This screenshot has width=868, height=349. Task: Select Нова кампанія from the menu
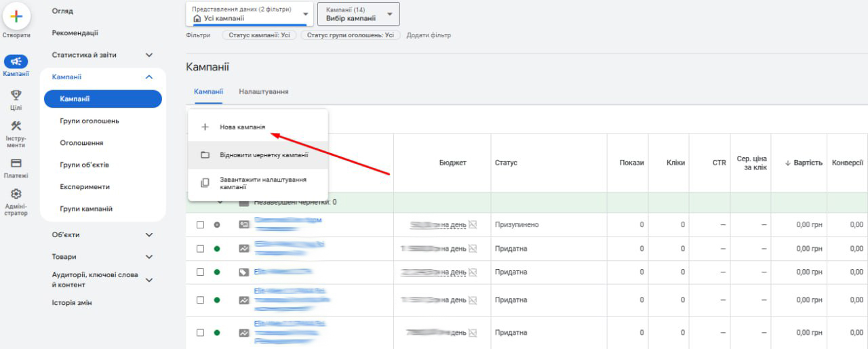(x=242, y=127)
